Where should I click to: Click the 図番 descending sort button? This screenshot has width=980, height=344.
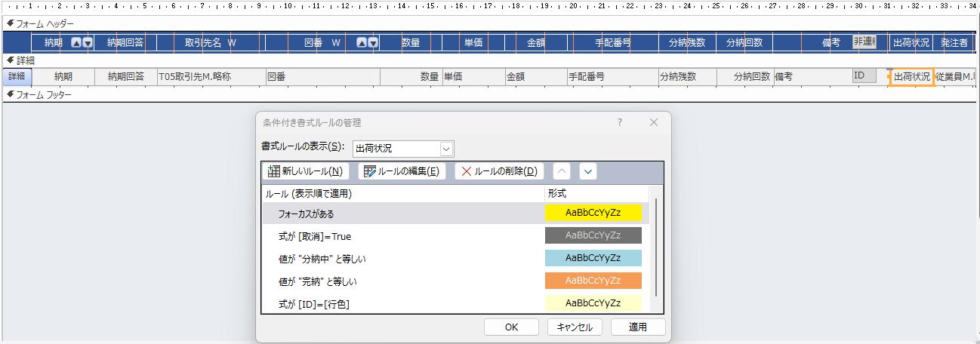coord(373,43)
